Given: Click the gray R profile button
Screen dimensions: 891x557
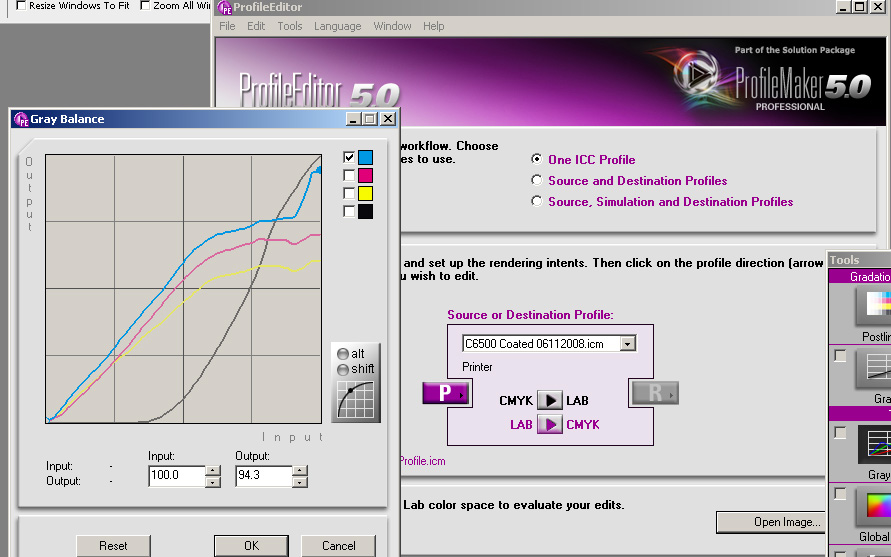Looking at the screenshot, I should [655, 393].
